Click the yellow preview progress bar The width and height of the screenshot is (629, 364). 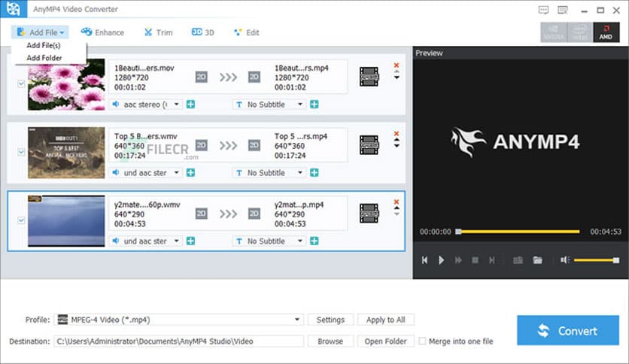518,232
